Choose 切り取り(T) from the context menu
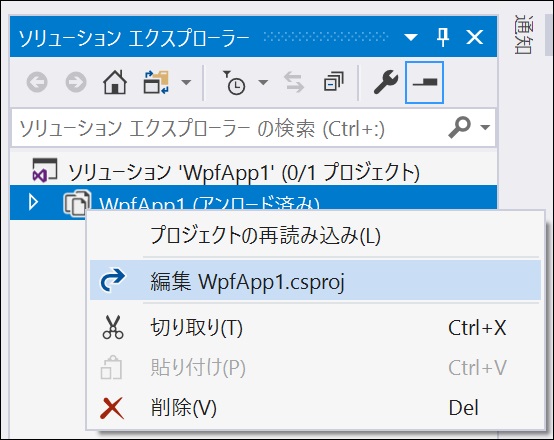554x440 pixels. coord(315,327)
